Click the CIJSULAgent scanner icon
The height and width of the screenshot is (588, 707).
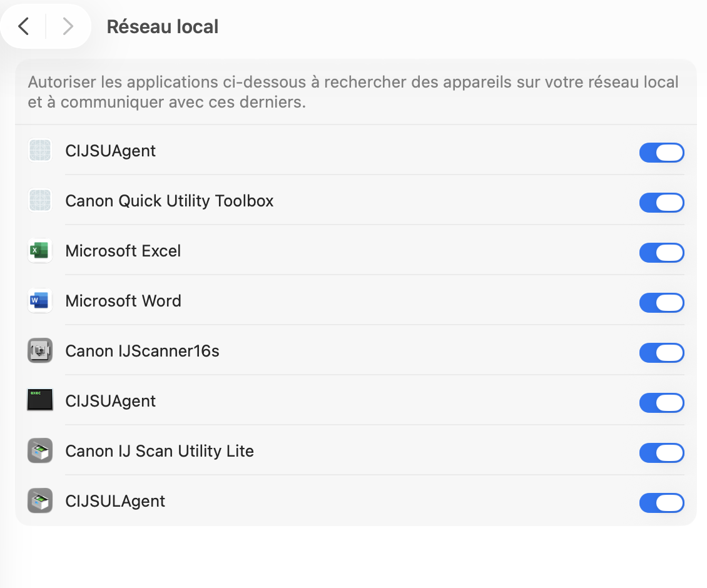(x=40, y=501)
